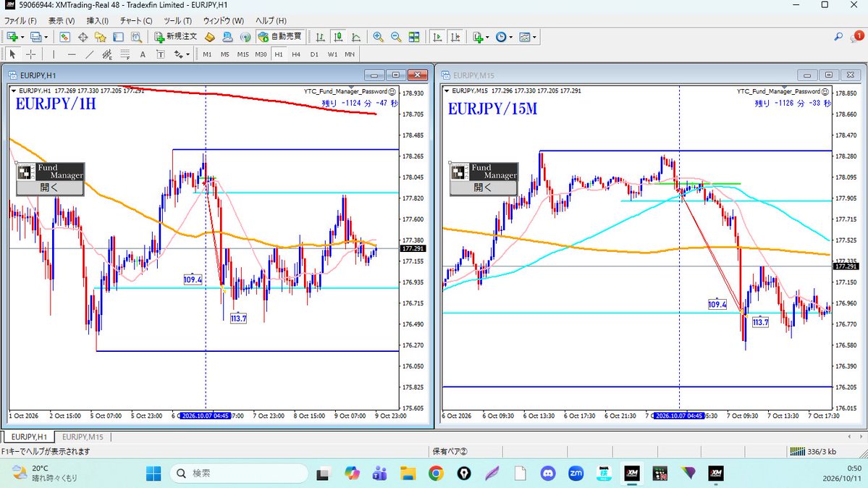Image resolution: width=868 pixels, height=488 pixels.
Task: Open the ファイル (F) menu
Action: [20, 20]
